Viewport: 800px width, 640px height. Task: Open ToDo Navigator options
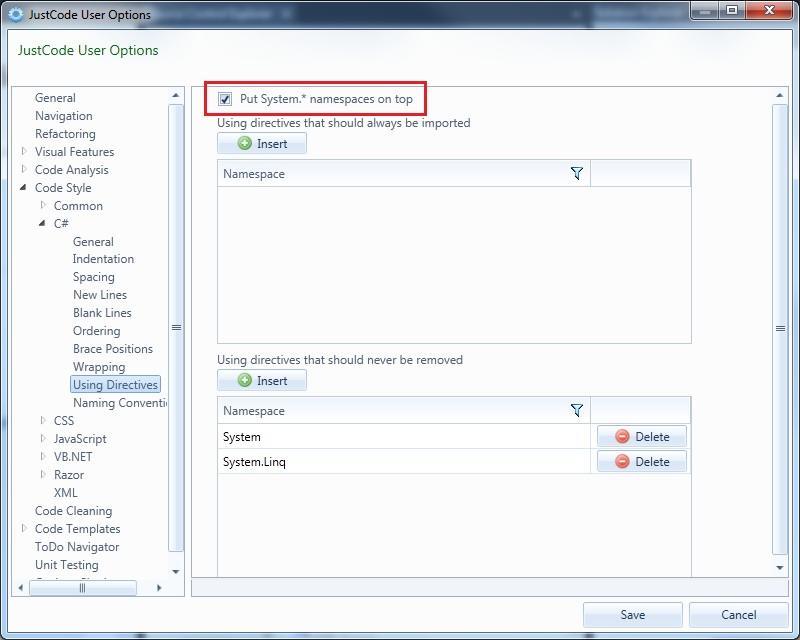77,547
